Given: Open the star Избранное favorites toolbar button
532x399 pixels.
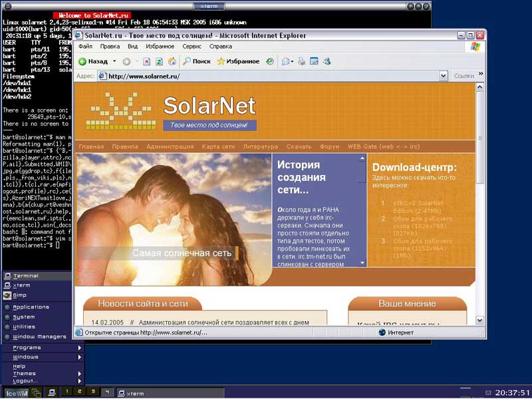Looking at the screenshot, I should [238, 61].
